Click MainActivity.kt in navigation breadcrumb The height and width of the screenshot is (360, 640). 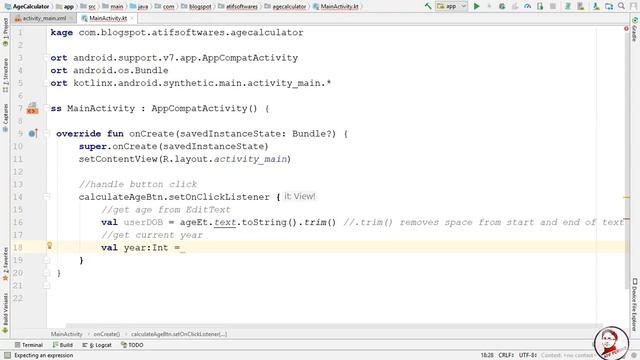[x=336, y=7]
